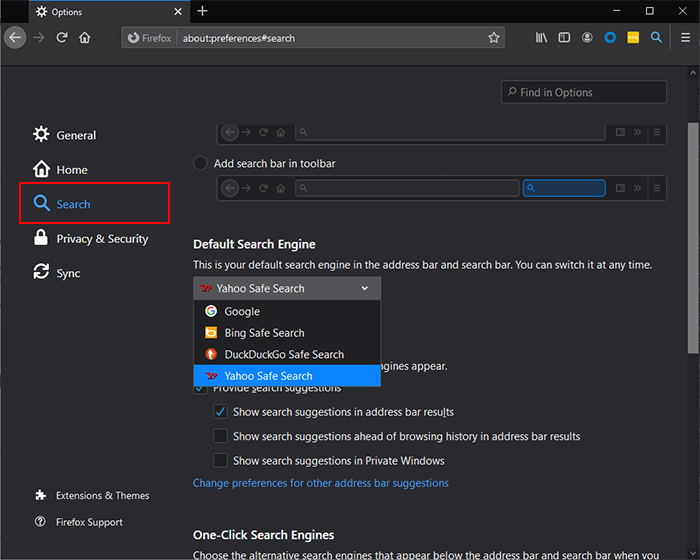700x560 pixels.
Task: Open Change preferences for other address bar suggestions
Action: coord(321,483)
